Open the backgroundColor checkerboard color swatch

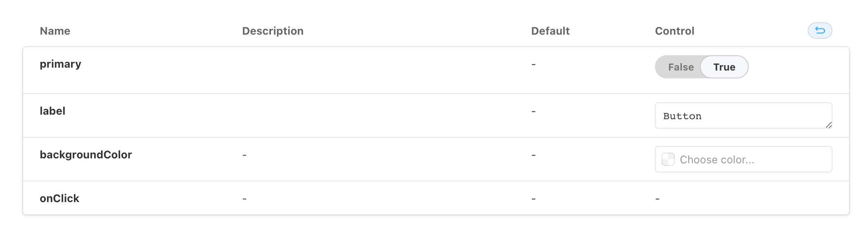[x=668, y=160]
